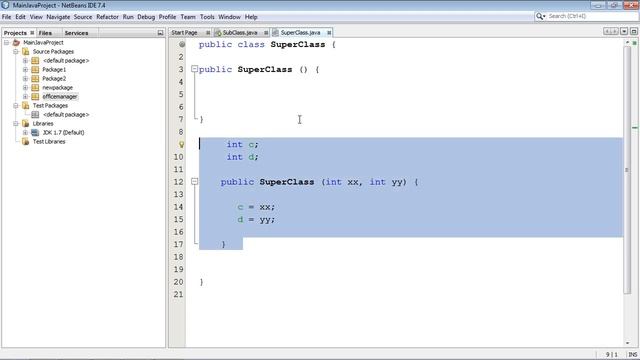
Task: Close the Start Page tab
Action: pos(208,33)
